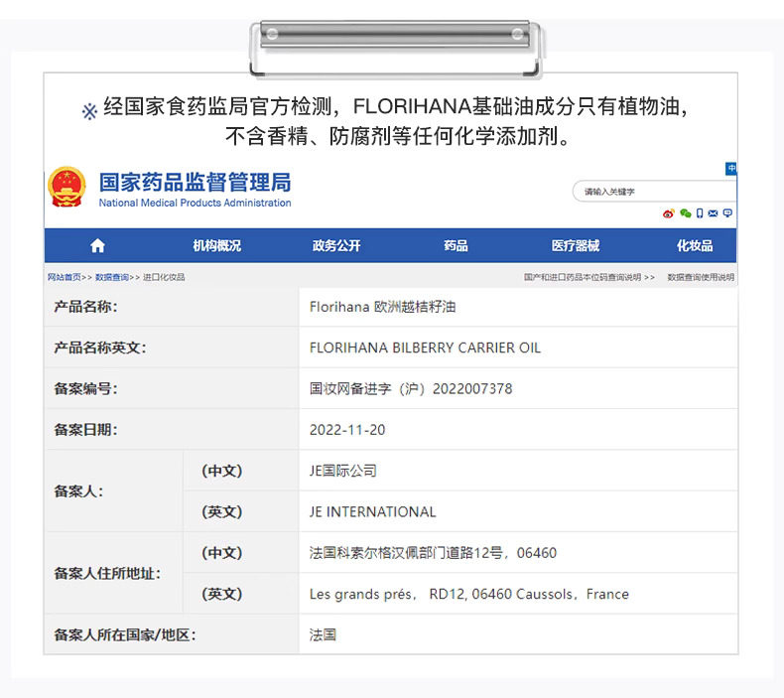Open the 政务公开 menu
784x698 pixels.
click(x=336, y=245)
